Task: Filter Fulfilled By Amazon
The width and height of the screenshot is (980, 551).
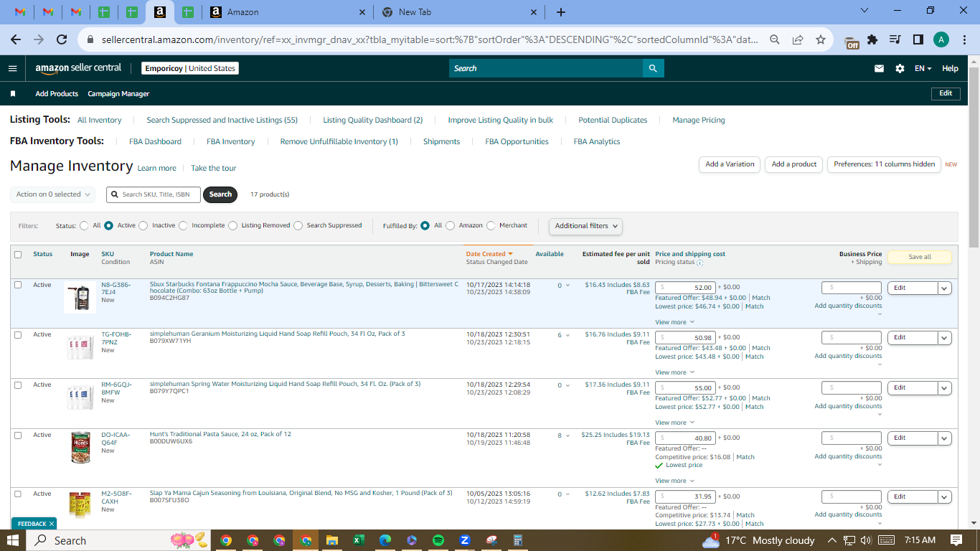Action: tap(451, 225)
